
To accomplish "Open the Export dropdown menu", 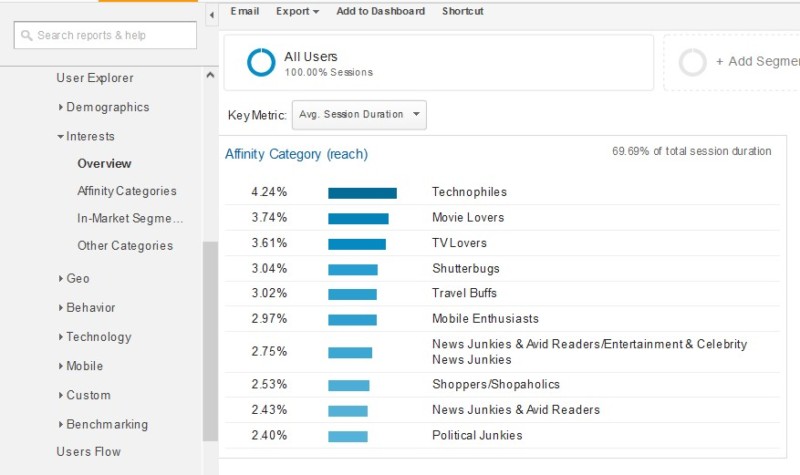I will point(297,11).
